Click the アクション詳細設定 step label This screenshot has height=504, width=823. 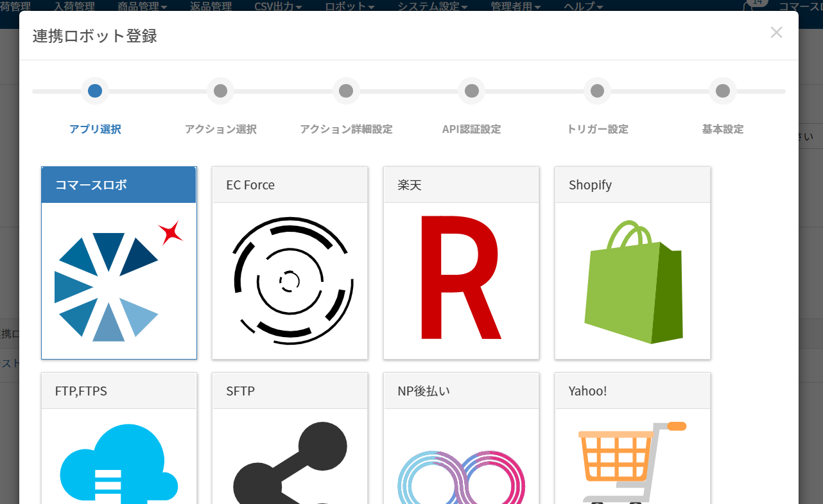pos(346,129)
